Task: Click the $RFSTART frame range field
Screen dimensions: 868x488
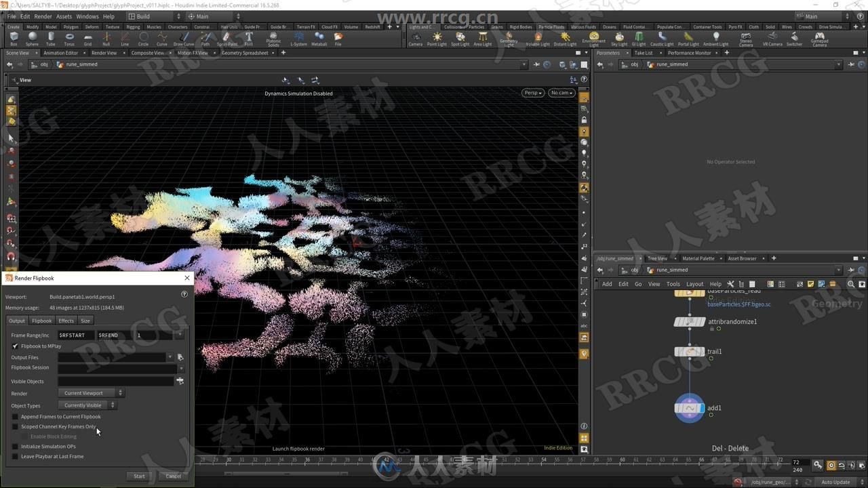Action: 76,335
